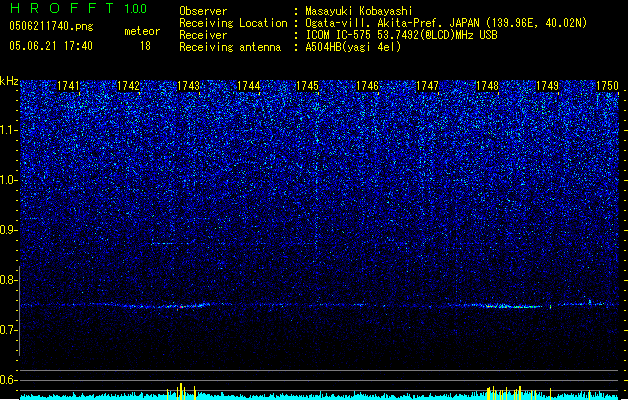Click the 1749 time marker

point(547,86)
